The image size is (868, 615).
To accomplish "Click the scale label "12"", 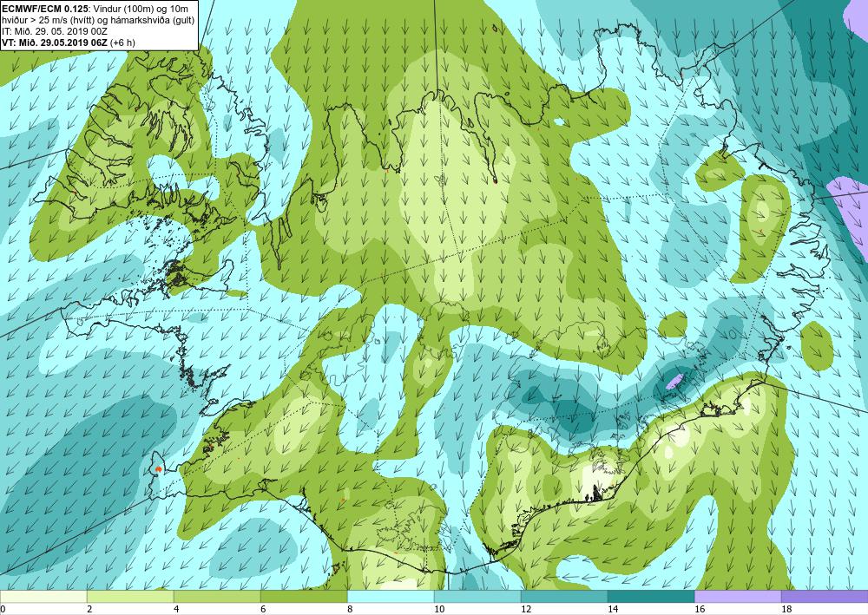I will tap(526, 610).
